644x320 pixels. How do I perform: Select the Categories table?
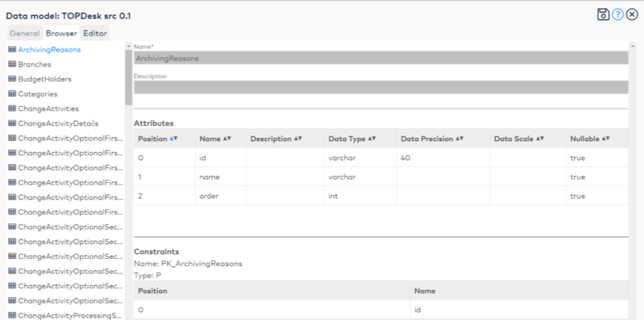[38, 94]
